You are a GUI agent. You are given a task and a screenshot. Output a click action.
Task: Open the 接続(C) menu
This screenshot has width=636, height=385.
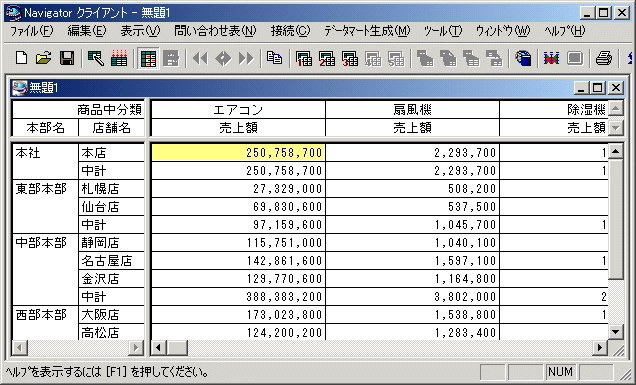coord(290,31)
